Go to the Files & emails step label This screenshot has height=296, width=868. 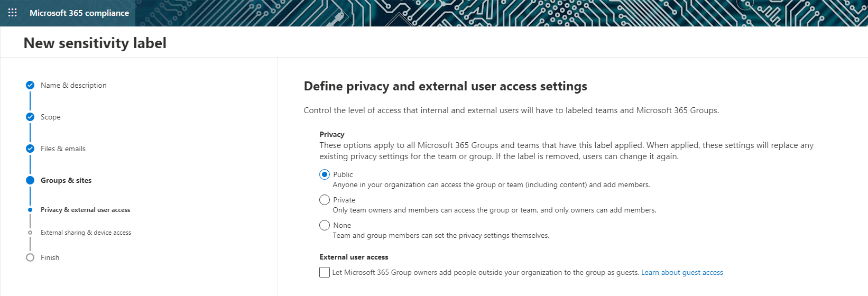pos(63,149)
